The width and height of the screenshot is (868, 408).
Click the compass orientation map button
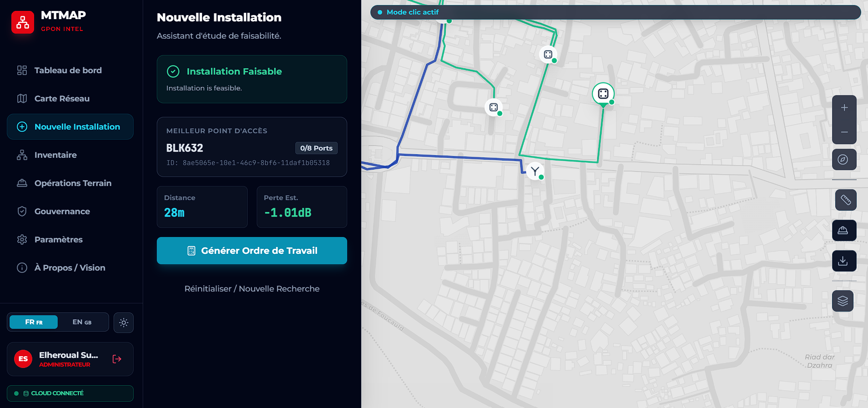(x=844, y=160)
